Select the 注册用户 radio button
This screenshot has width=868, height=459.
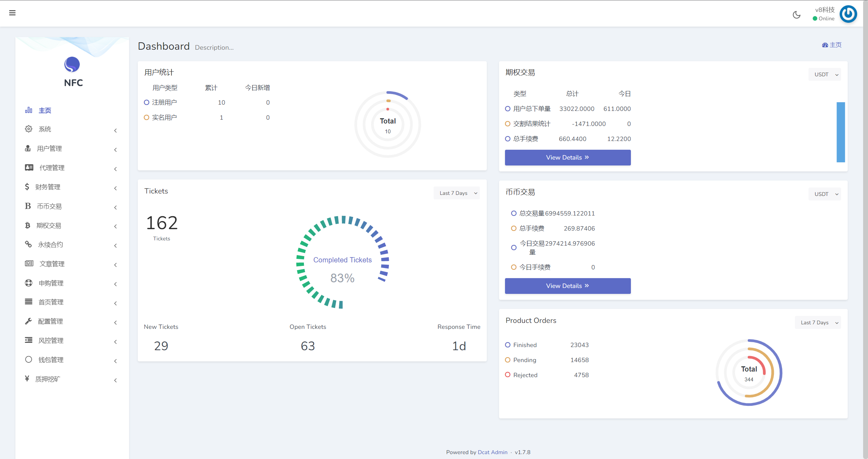(x=146, y=102)
